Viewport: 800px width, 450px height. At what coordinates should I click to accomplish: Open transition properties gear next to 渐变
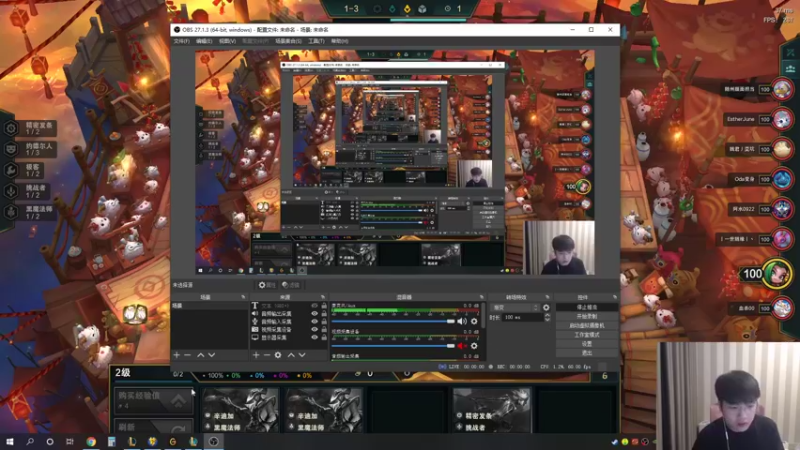pyautogui.click(x=546, y=308)
